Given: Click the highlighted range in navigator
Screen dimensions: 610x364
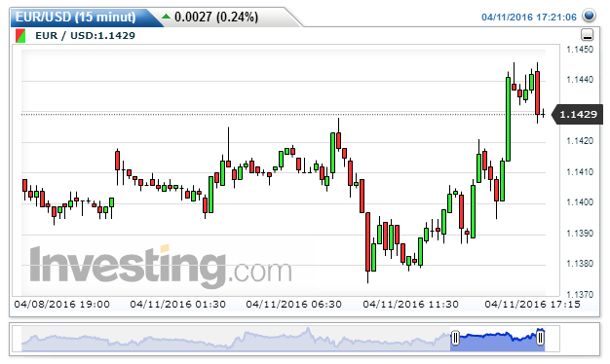Looking at the screenshot, I should click(x=498, y=340).
